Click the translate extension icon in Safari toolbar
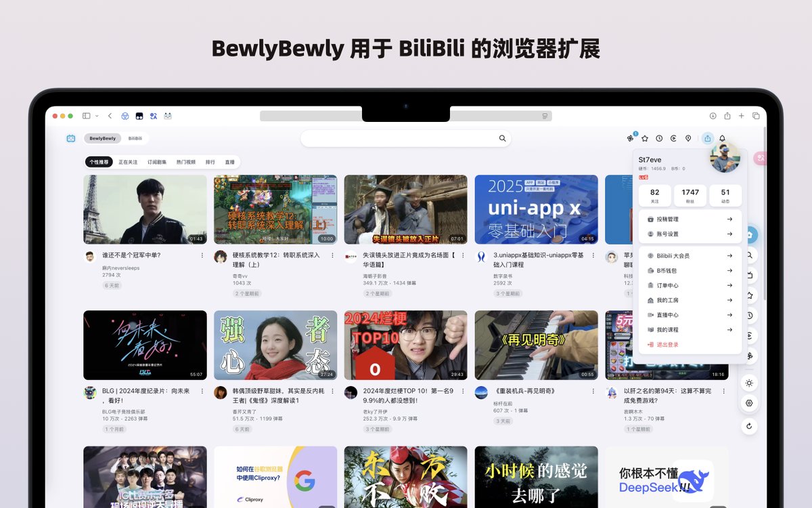Screen dimensions: 812x508 (x=154, y=116)
